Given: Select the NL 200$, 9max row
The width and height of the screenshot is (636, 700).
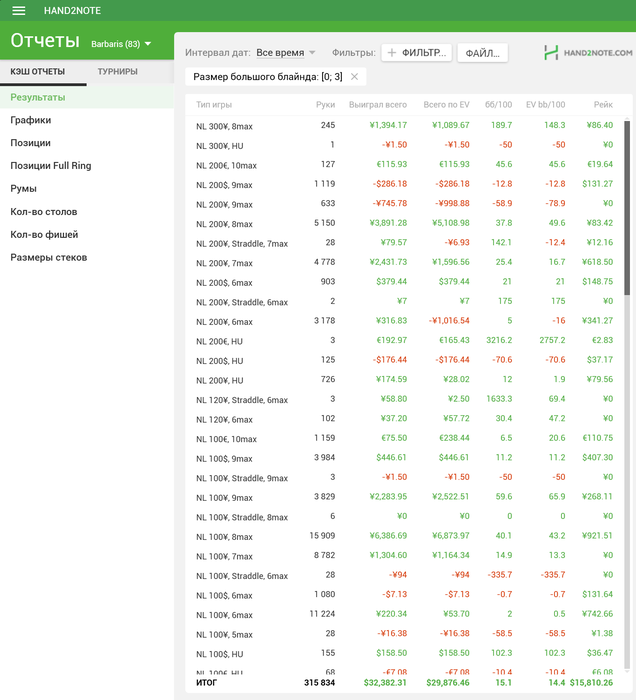Looking at the screenshot, I should (x=404, y=184).
